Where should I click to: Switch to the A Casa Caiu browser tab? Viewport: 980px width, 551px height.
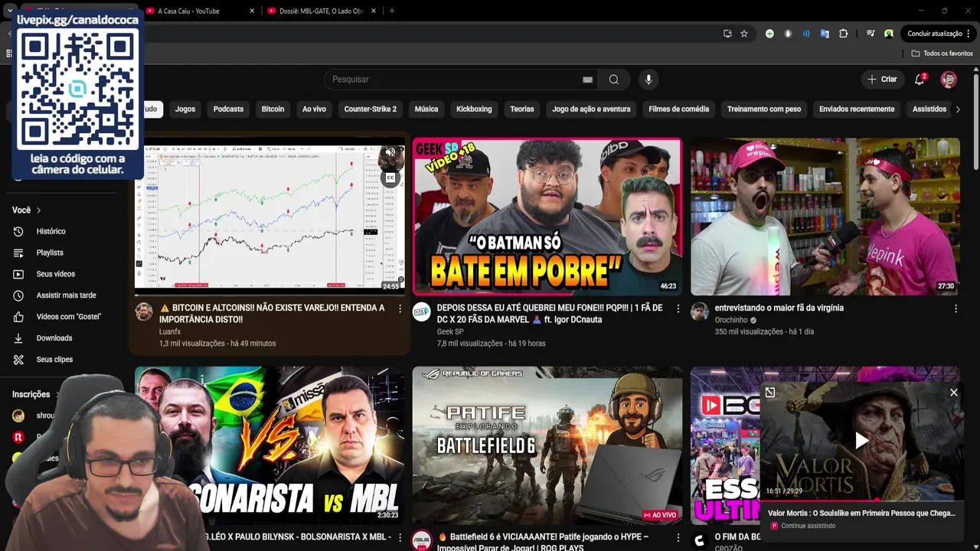coord(201,11)
